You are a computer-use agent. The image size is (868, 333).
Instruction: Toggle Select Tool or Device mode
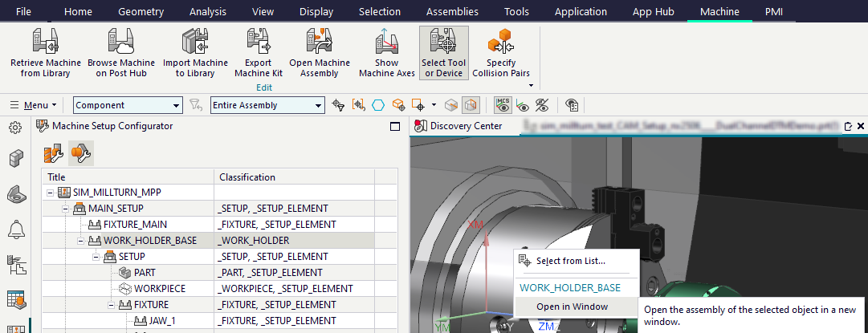(x=444, y=53)
